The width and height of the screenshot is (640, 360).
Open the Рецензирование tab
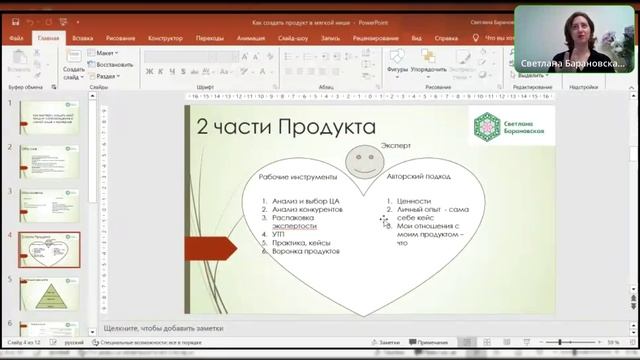(376, 38)
